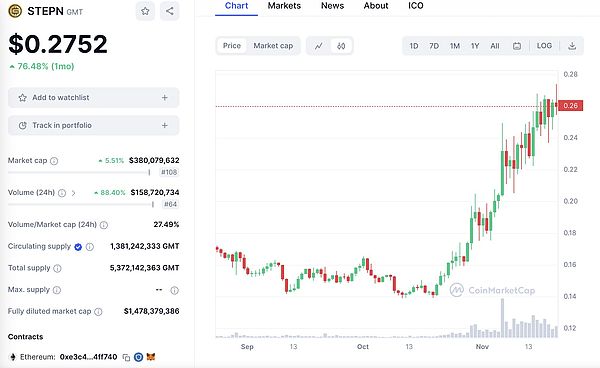Viewport: 600px width, 368px height.
Task: Copy the Ethereum contract address
Action: pyautogui.click(x=126, y=357)
